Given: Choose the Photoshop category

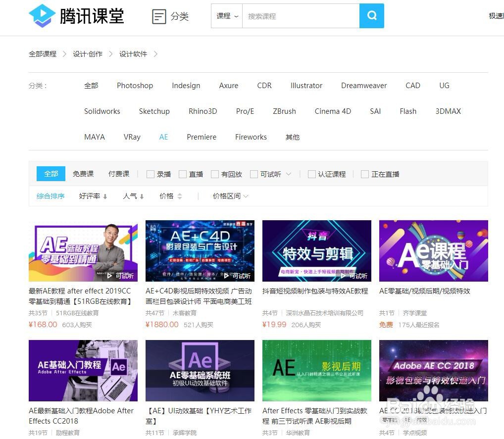Looking at the screenshot, I should tap(135, 86).
